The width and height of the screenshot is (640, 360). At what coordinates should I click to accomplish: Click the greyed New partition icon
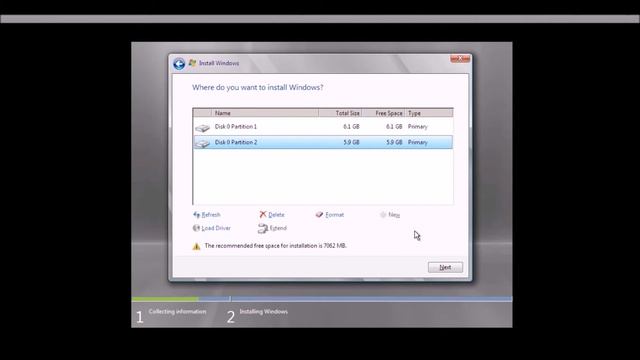tap(383, 215)
